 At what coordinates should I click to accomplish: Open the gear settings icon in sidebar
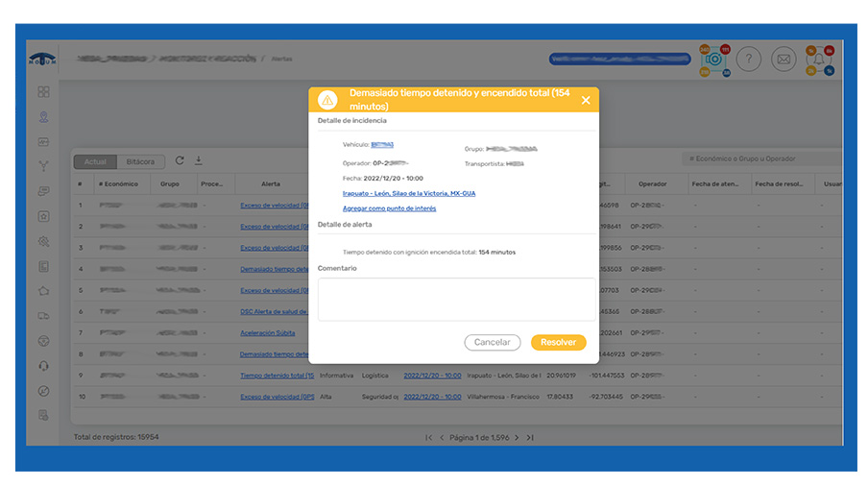pos(44,241)
